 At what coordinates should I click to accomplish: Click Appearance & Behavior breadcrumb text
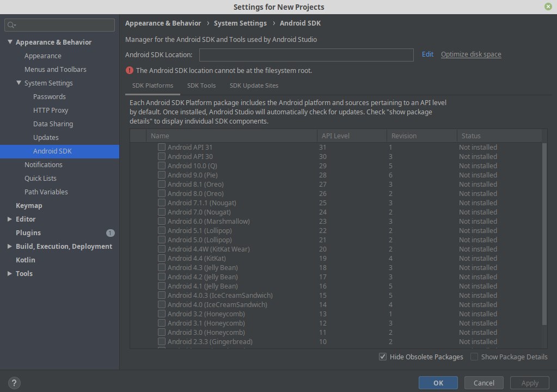(163, 23)
